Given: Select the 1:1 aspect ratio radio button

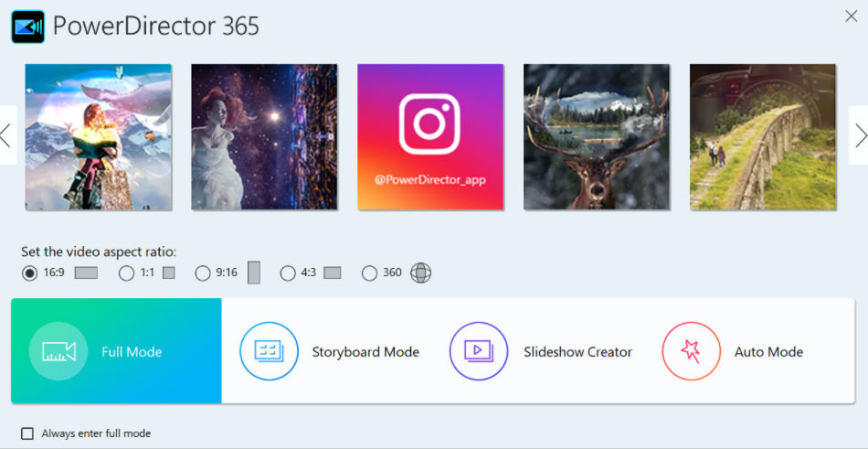Looking at the screenshot, I should point(126,273).
